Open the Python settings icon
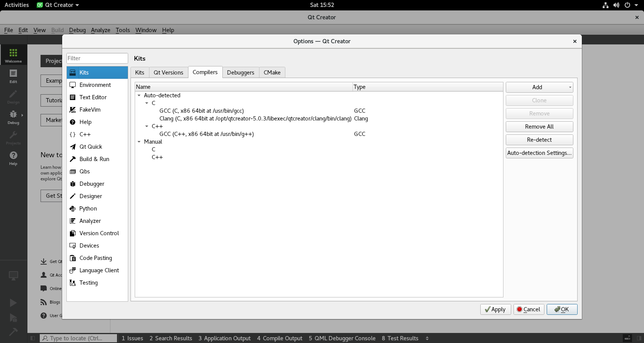 (73, 209)
